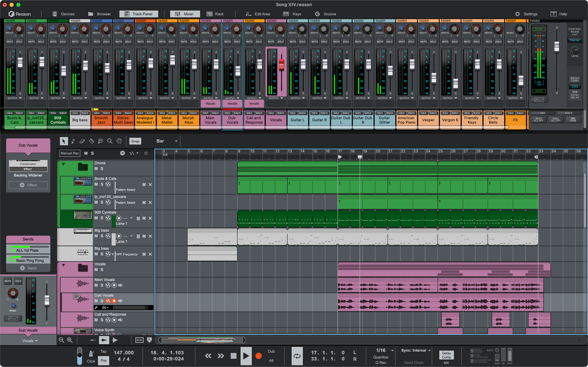This screenshot has width=588, height=367.
Task: Toggle the Loop button in transport
Action: click(x=297, y=356)
